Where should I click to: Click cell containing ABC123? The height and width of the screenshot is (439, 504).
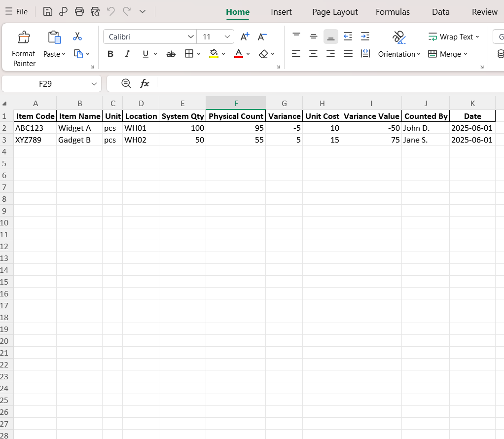tap(35, 128)
